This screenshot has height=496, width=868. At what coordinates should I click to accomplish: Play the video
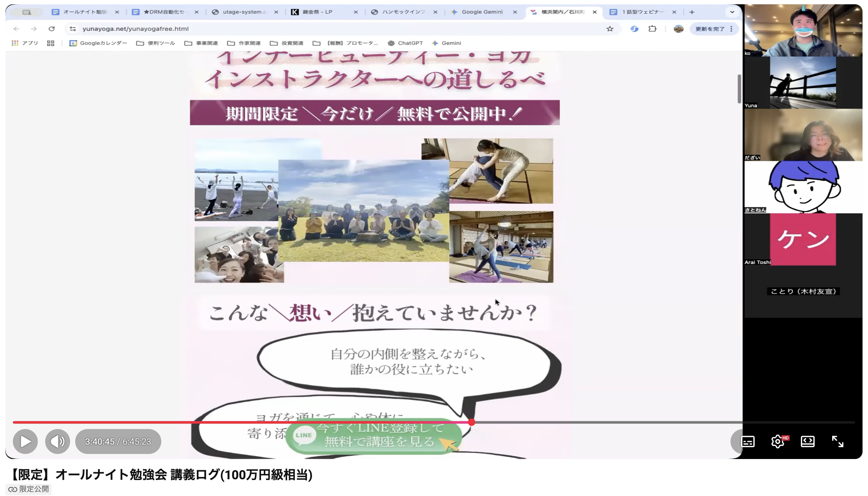pyautogui.click(x=25, y=441)
